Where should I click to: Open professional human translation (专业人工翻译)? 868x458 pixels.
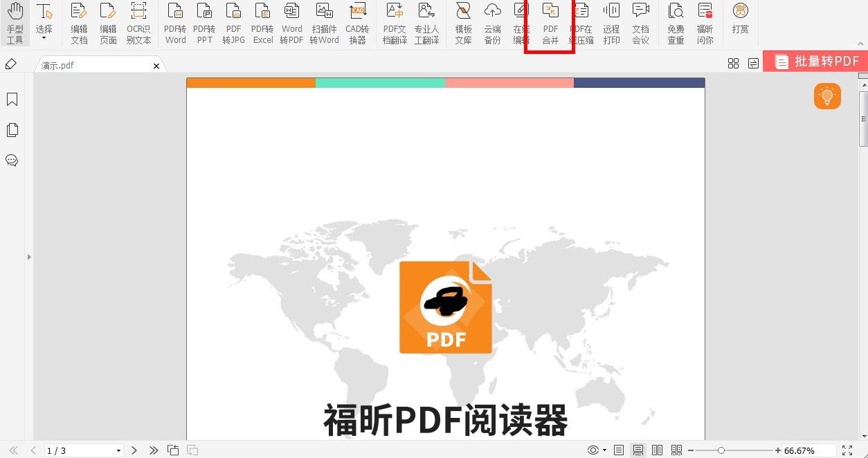click(426, 24)
